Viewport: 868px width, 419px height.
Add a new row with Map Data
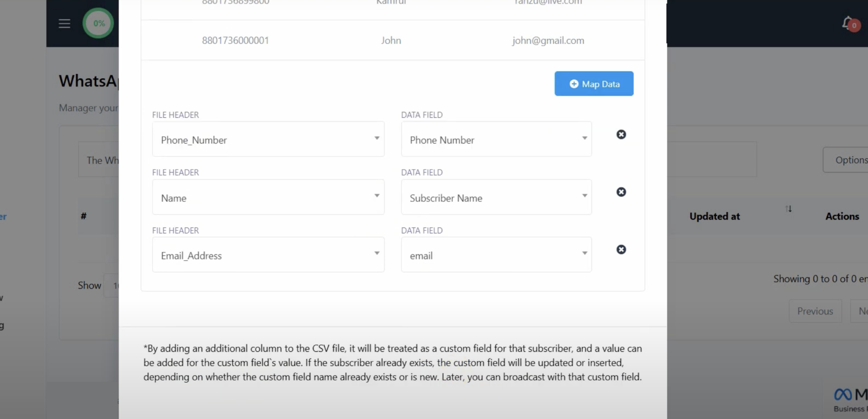594,83
